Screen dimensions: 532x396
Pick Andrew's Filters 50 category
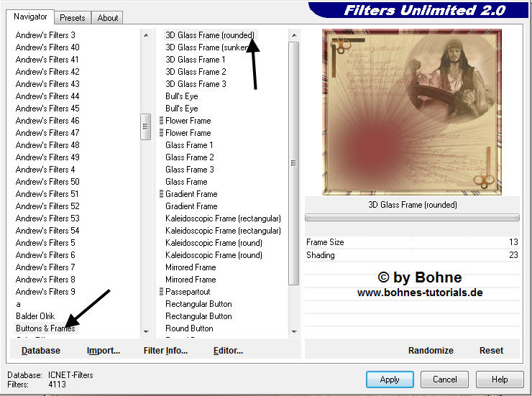coord(47,182)
